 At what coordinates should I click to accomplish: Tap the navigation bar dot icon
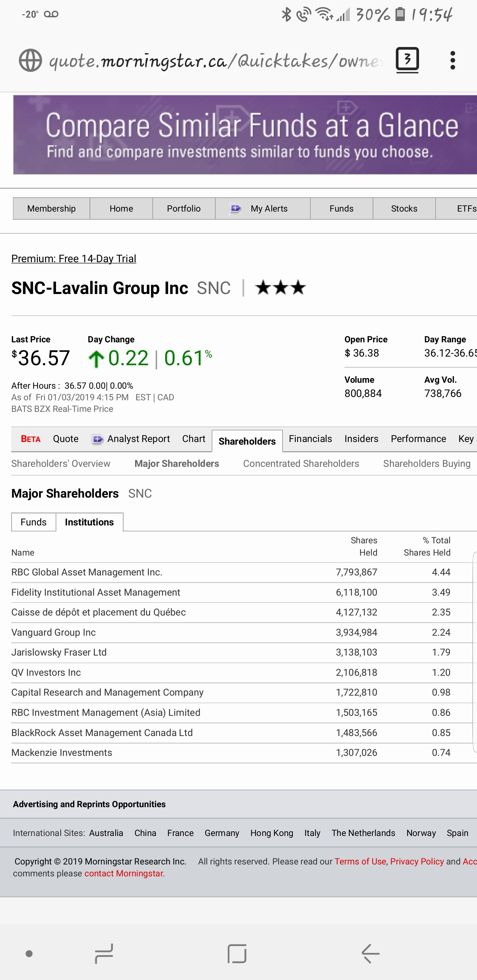(x=29, y=954)
